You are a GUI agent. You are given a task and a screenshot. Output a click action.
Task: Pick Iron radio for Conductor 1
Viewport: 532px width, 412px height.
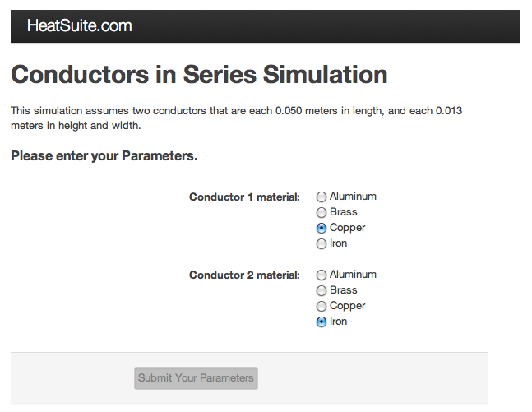[322, 244]
